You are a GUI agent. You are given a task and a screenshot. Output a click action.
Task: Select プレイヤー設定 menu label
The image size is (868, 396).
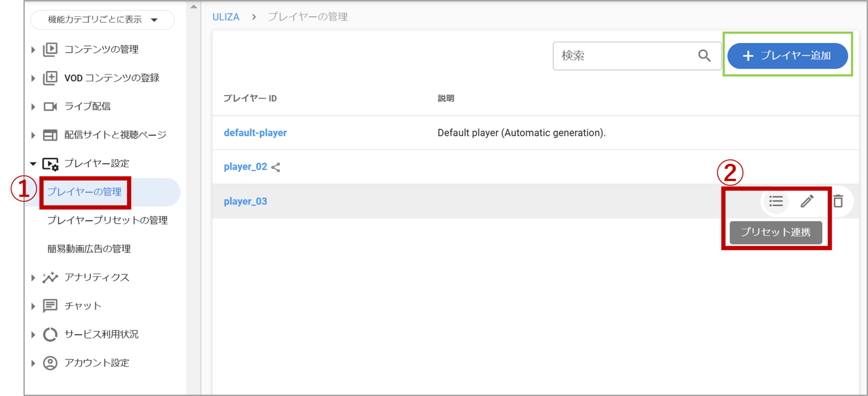97,163
